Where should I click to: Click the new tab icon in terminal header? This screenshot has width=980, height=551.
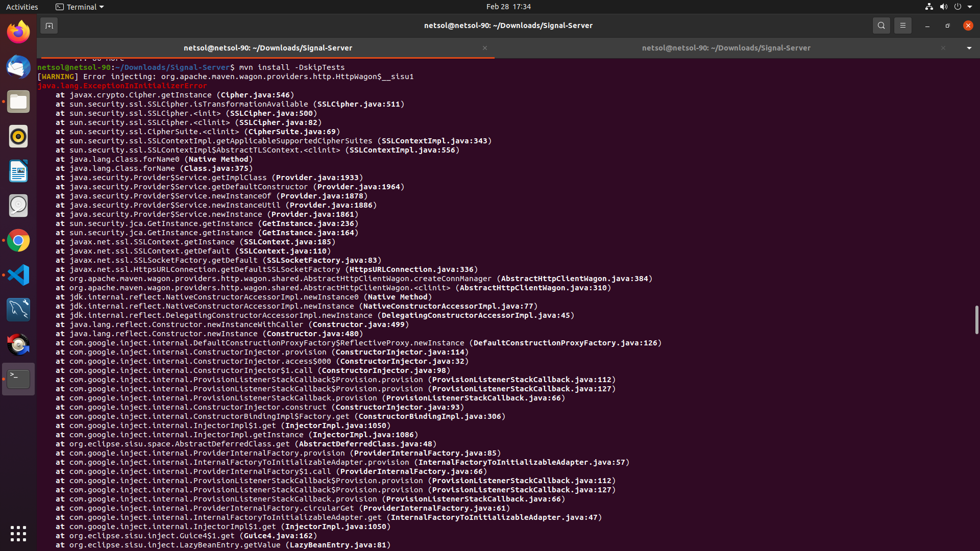coord(49,26)
